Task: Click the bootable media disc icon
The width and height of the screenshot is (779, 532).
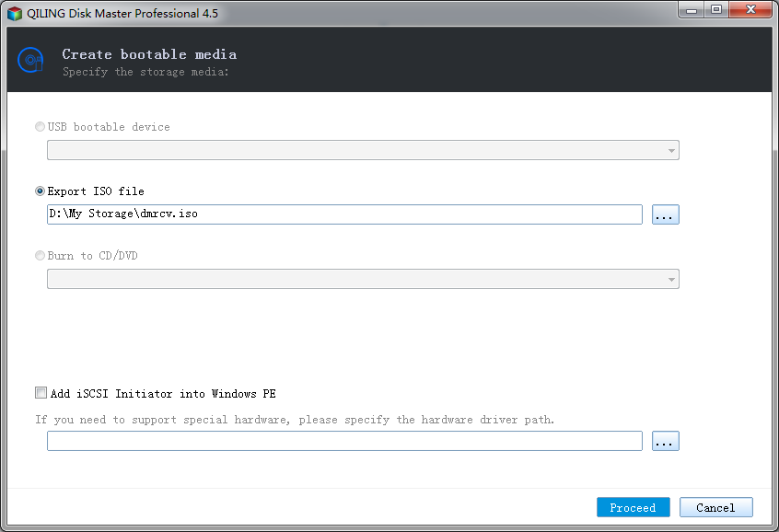Action: pos(30,60)
